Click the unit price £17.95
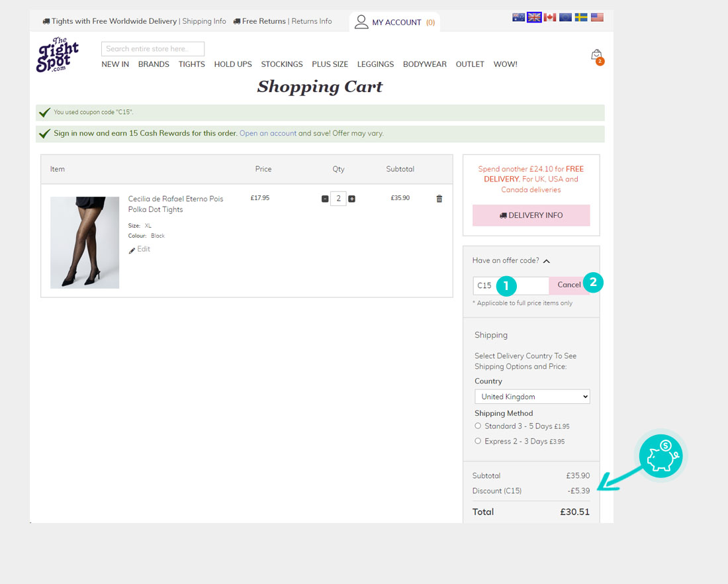The image size is (728, 584). pos(260,198)
